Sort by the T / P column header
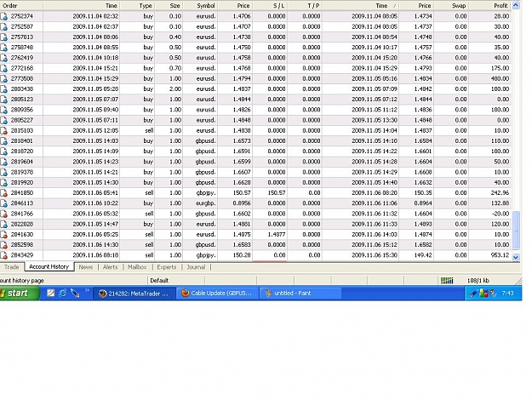 tap(305, 5)
